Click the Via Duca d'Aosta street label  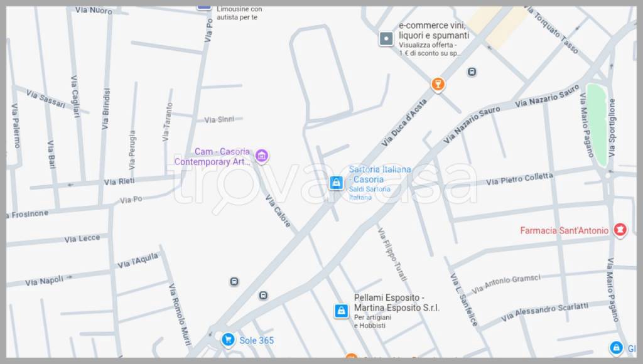click(x=404, y=122)
